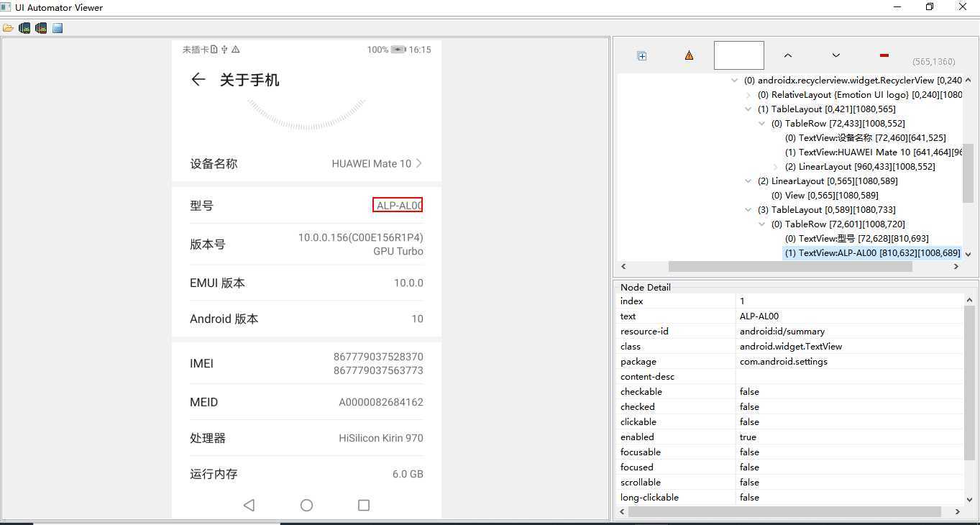Click Node Detail scrollbar down arrow
Screen dimensions: 980x525
[x=968, y=499]
